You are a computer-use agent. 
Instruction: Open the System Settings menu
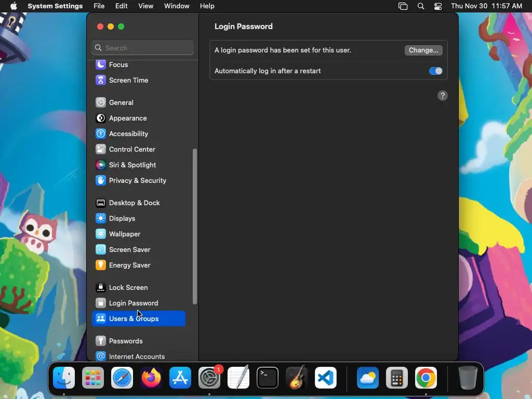point(55,6)
